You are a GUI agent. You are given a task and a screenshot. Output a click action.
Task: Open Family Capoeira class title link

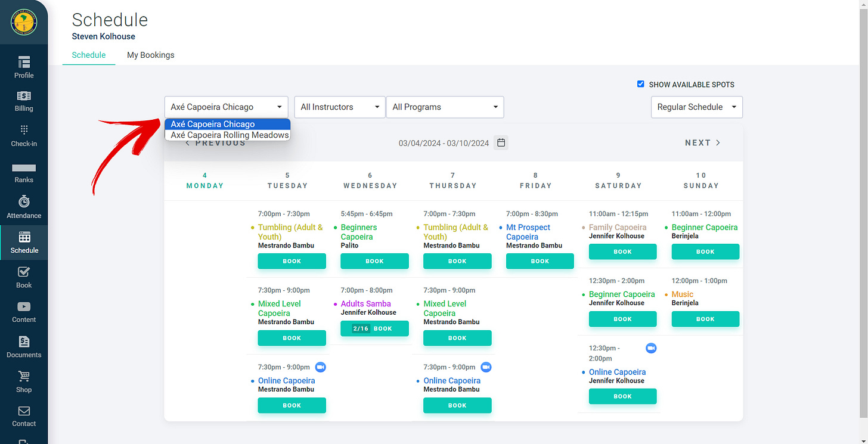(x=618, y=227)
